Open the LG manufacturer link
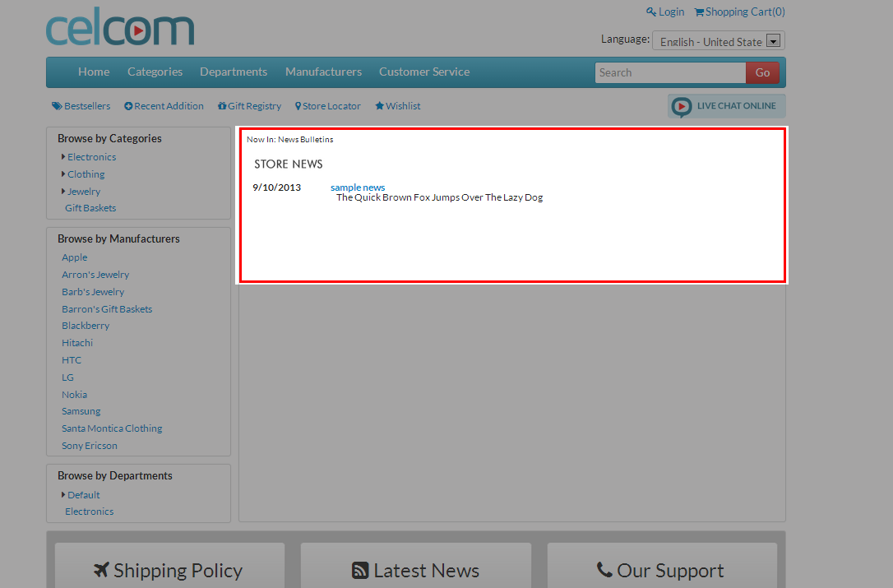The height and width of the screenshot is (588, 893). 67,377
